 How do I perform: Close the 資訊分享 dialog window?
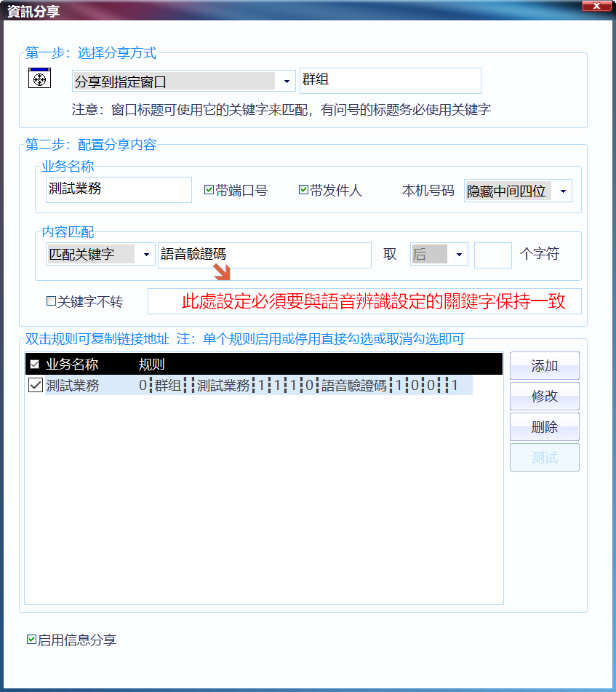596,7
